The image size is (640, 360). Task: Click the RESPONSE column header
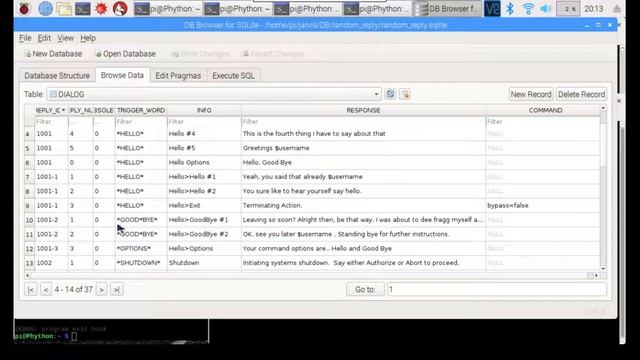[x=363, y=110]
